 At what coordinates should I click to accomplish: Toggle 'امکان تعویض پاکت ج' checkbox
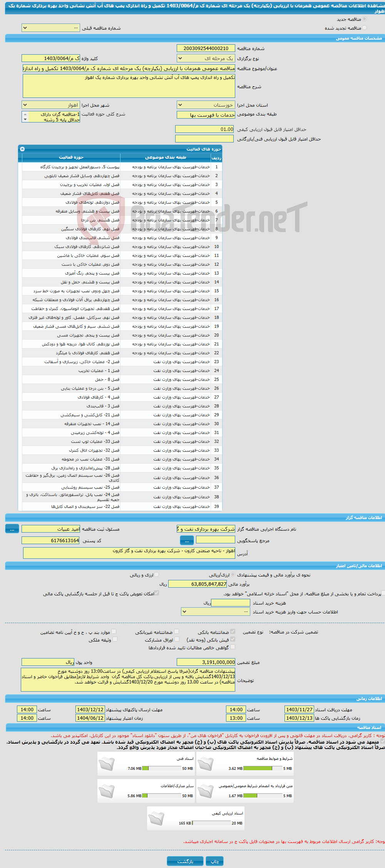(x=157, y=593)
